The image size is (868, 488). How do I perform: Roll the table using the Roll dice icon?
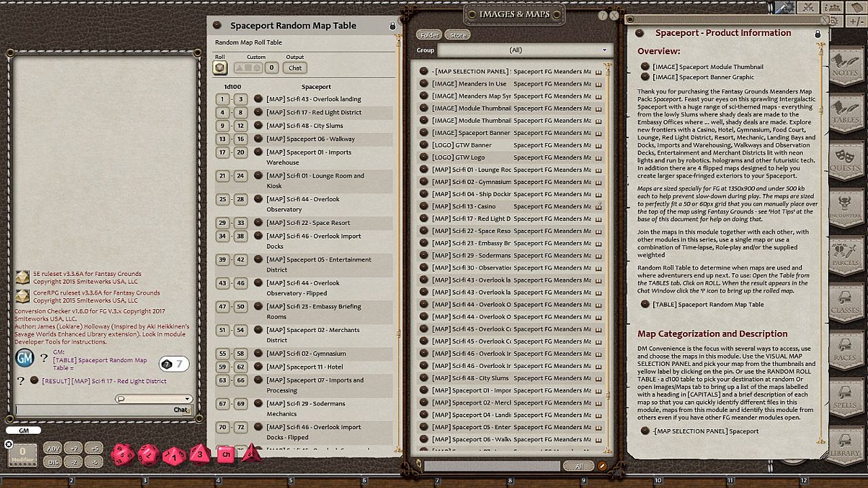[220, 68]
